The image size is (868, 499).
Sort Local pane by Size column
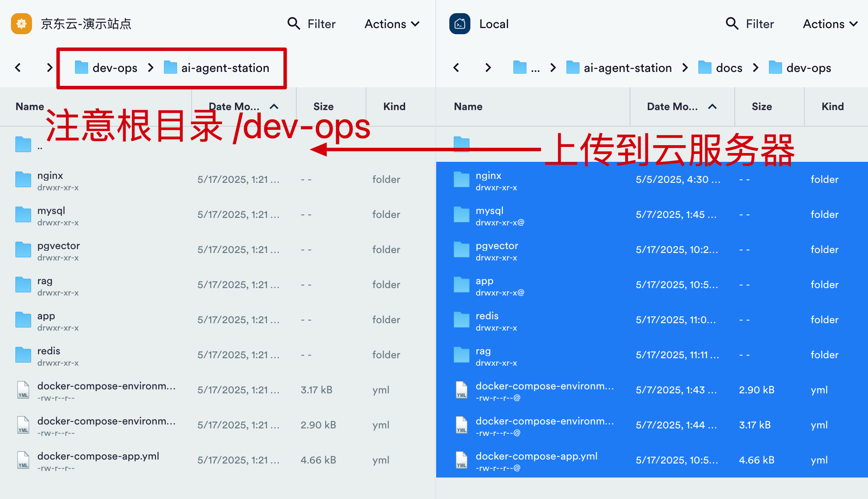tap(762, 107)
